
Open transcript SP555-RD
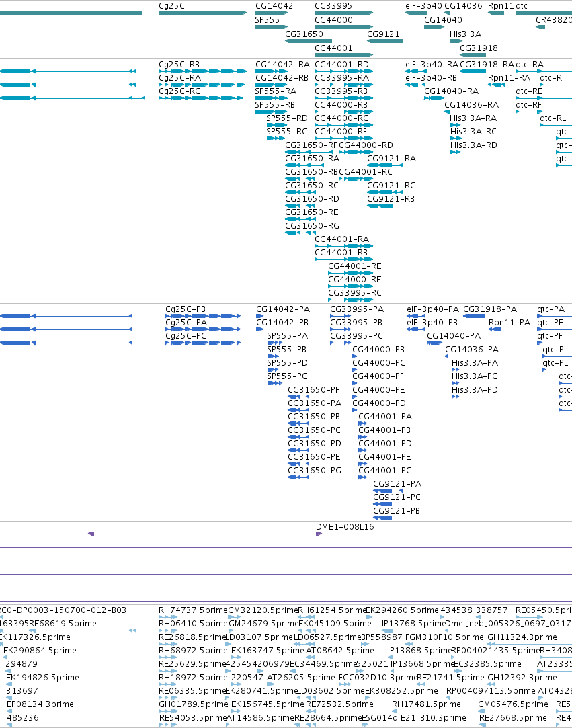coord(287,118)
